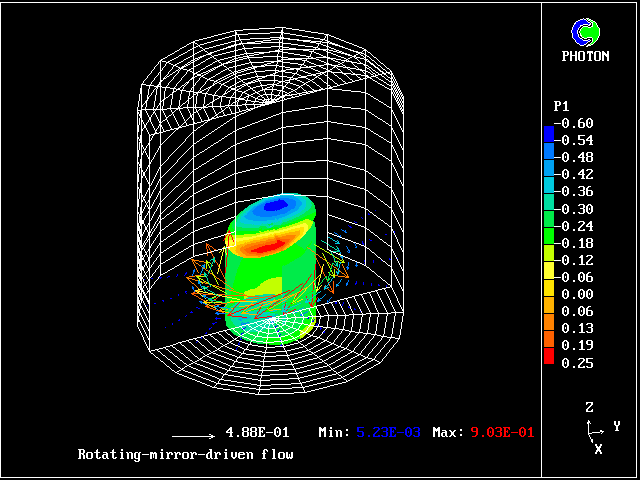The height and width of the screenshot is (480, 640).
Task: Click the PHOTON globe logo
Action: click(x=585, y=32)
